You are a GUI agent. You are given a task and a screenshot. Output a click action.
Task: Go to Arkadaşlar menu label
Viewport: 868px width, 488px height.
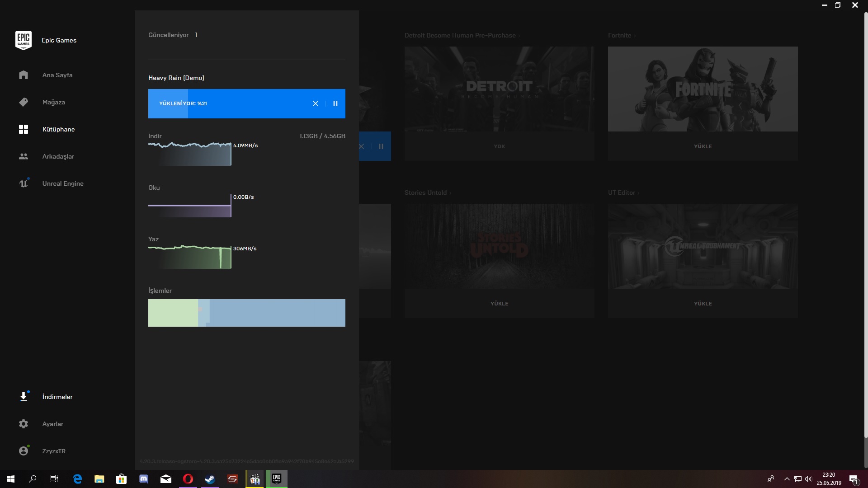click(x=58, y=156)
